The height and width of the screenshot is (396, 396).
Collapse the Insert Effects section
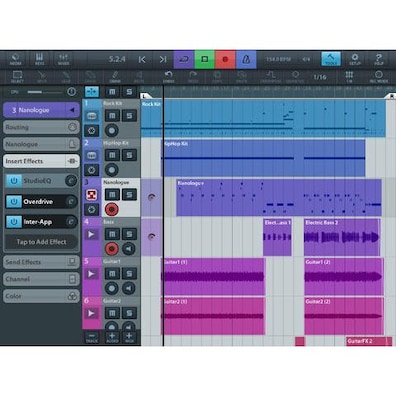point(41,161)
